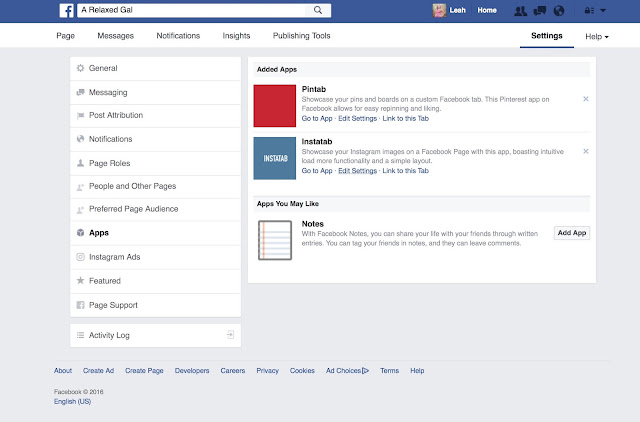Focus the A Relaxed Gal search field

[192, 10]
